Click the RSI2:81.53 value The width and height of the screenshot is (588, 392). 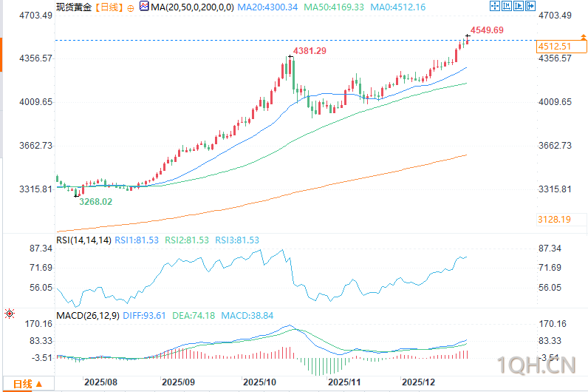tap(187, 240)
